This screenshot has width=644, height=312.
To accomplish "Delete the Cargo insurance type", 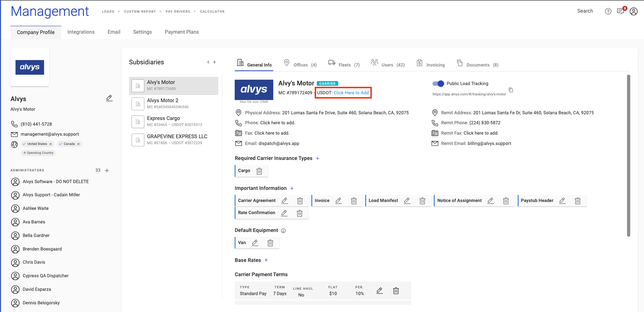I will point(259,171).
